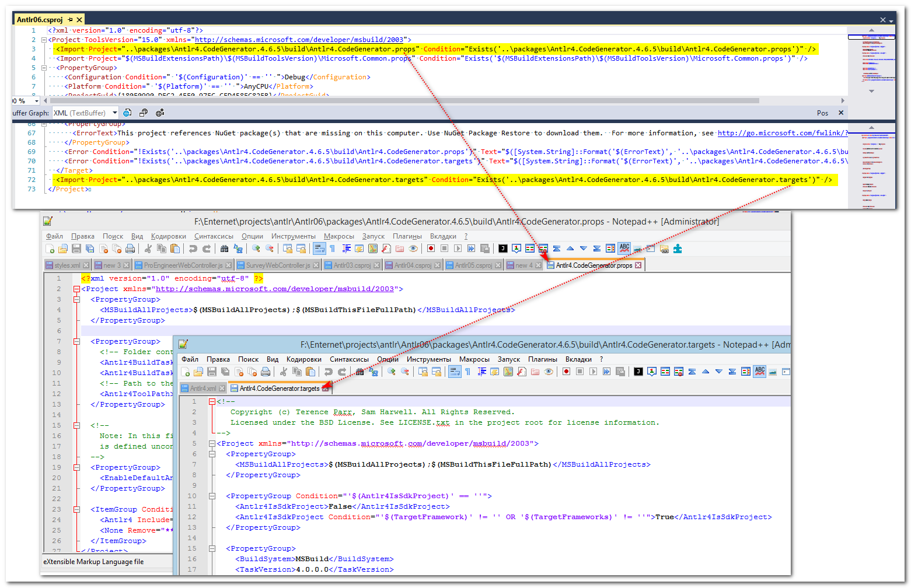Click Replace icon in targets Notepad++ toolbar
Image resolution: width=911 pixels, height=588 pixels.
(374, 372)
